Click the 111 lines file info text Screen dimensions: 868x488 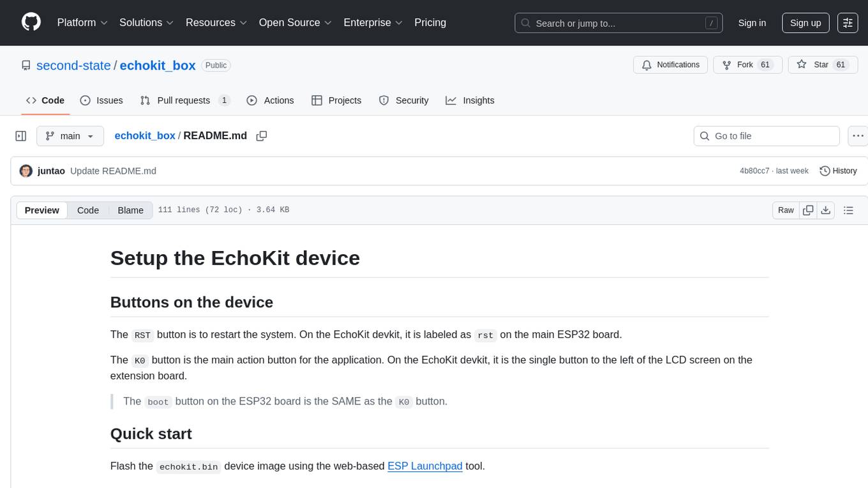coord(223,210)
